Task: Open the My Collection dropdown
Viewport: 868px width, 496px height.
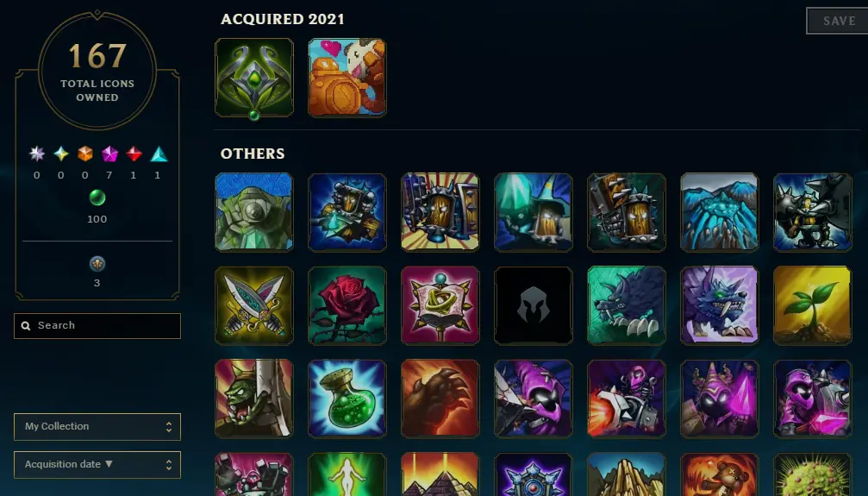Action: (97, 427)
